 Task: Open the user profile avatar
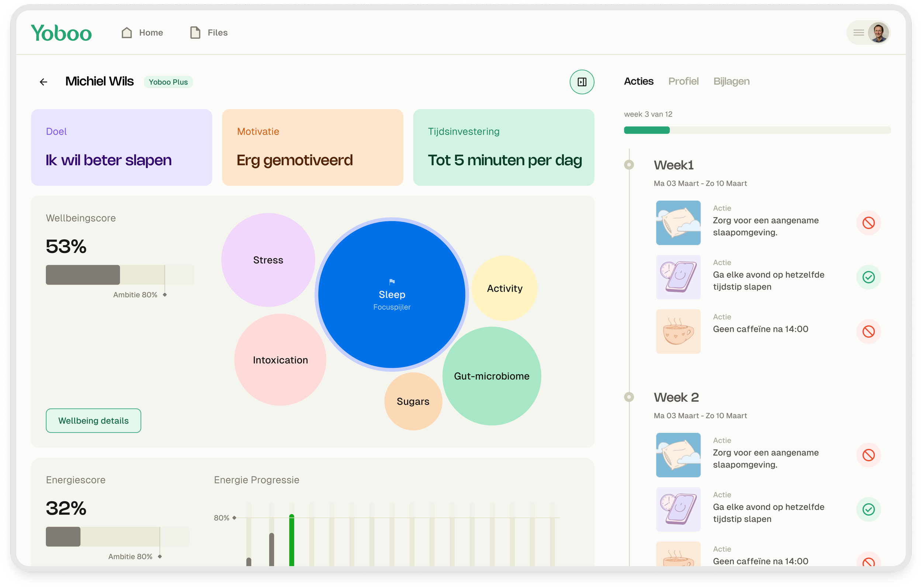pos(878,33)
